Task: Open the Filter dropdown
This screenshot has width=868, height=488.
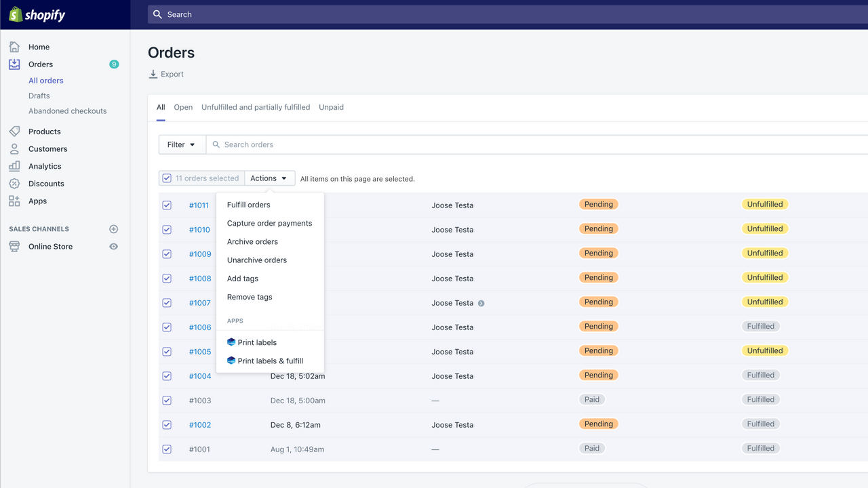Action: click(x=182, y=144)
